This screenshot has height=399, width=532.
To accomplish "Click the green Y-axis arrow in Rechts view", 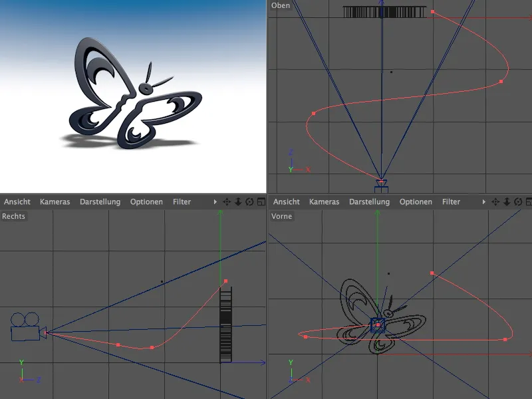I will click(x=220, y=213).
